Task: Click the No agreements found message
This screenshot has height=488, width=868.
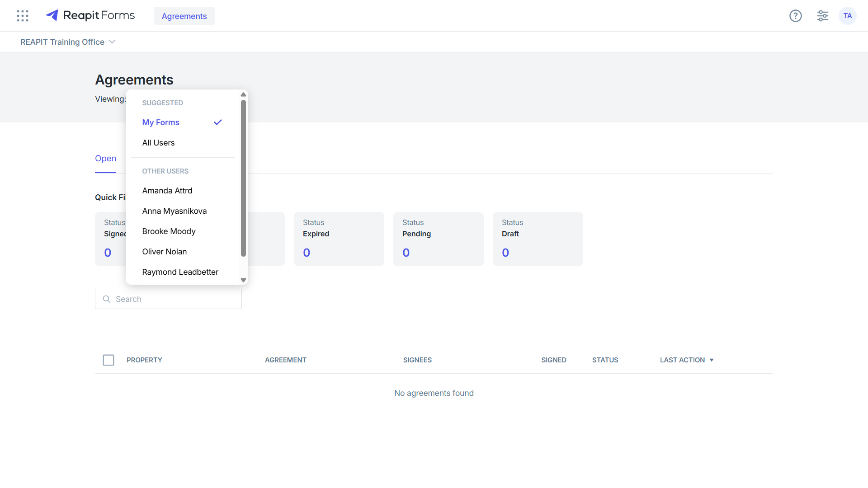Action: pyautogui.click(x=434, y=393)
